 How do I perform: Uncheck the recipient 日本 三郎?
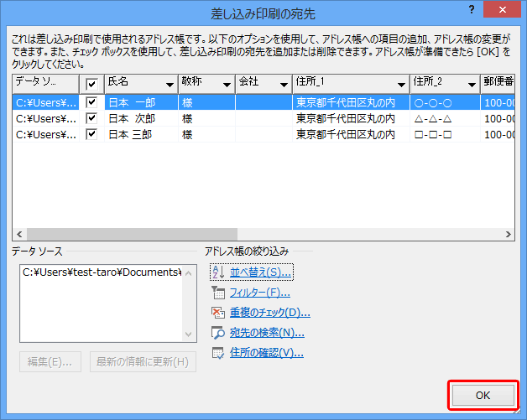tap(91, 134)
